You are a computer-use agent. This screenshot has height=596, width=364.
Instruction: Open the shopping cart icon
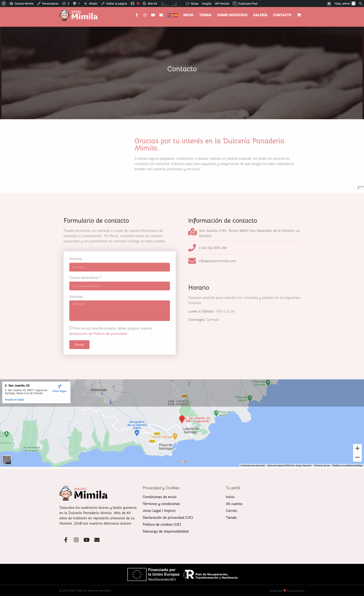coord(299,15)
